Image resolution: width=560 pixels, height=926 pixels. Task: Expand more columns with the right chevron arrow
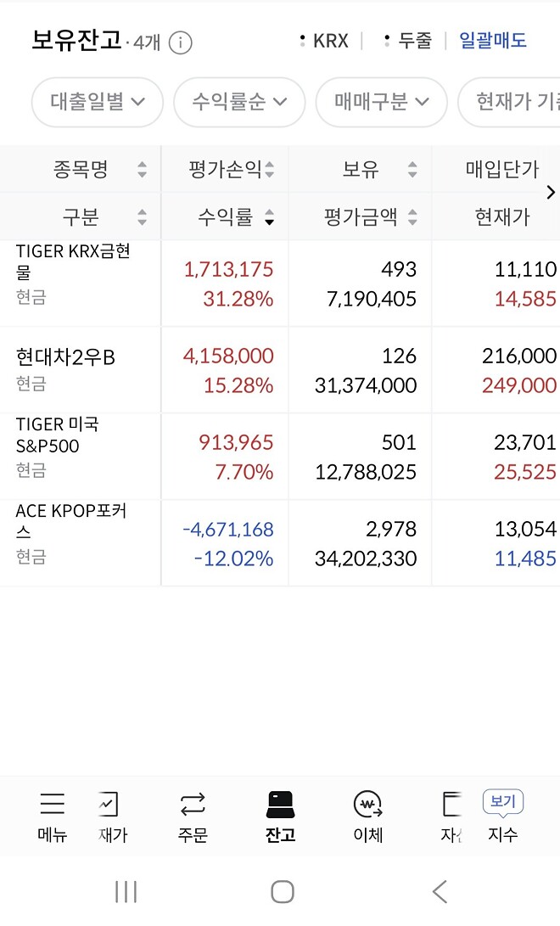tap(552, 193)
